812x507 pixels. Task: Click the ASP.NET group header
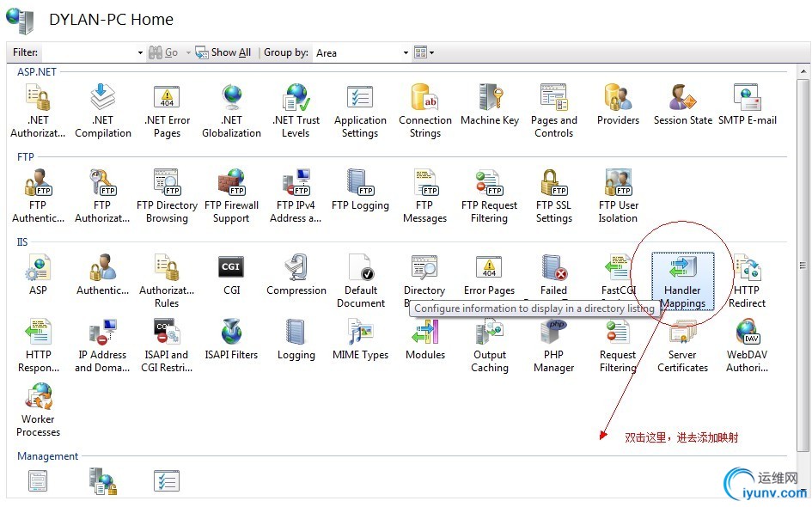36,72
